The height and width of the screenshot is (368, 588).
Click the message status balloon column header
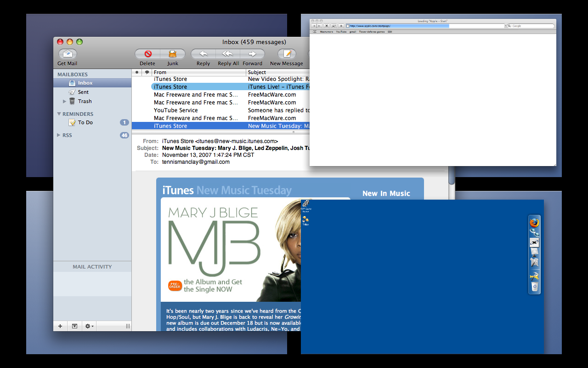coord(147,72)
